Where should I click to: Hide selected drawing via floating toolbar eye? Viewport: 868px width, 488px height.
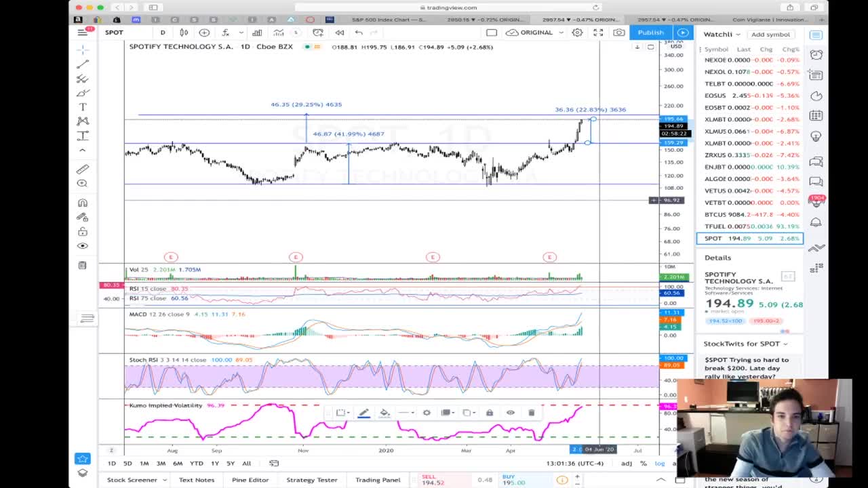(x=510, y=413)
